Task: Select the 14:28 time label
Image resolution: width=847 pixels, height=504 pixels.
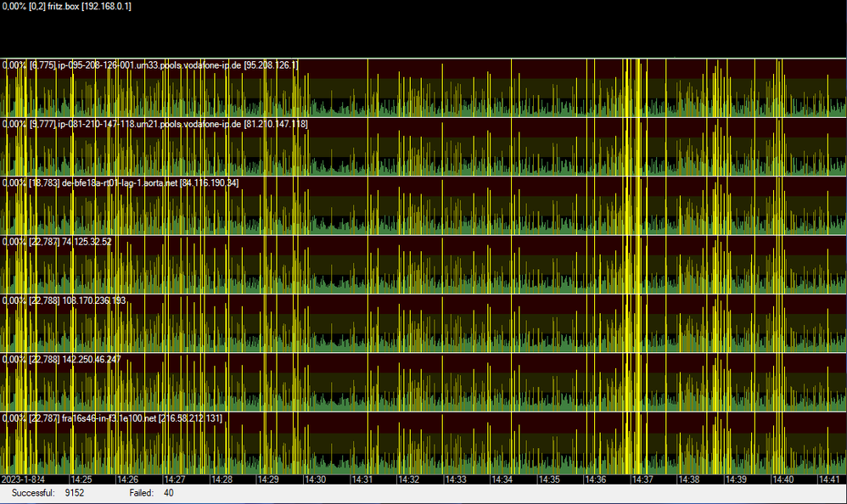Action: pos(222,479)
